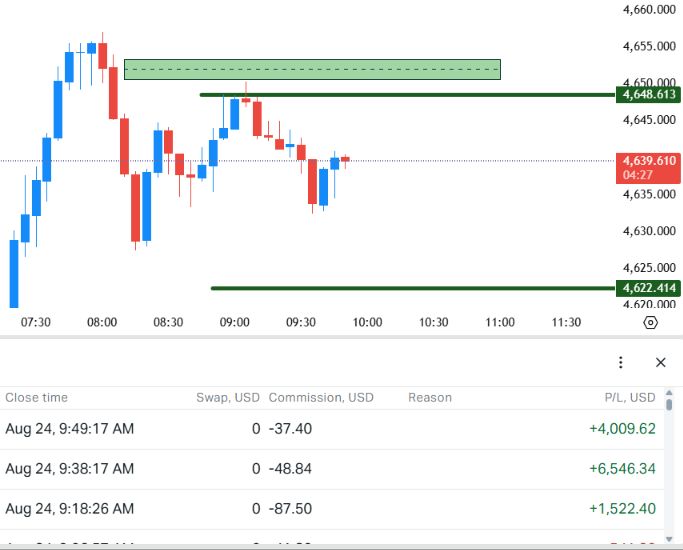This screenshot has width=683, height=550.
Task: Sort by Close time column header
Action: coord(37,398)
